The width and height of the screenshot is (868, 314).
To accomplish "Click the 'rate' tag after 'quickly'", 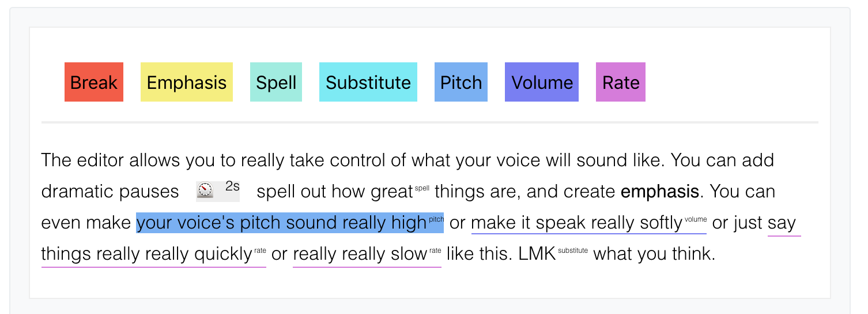I will tap(261, 251).
